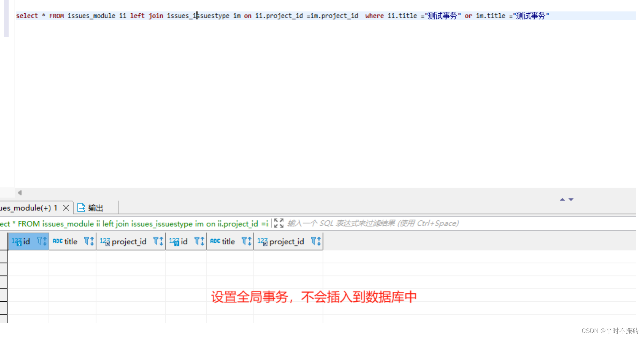Select the last project_id column header
Screen dimensions: 644x337
point(288,241)
